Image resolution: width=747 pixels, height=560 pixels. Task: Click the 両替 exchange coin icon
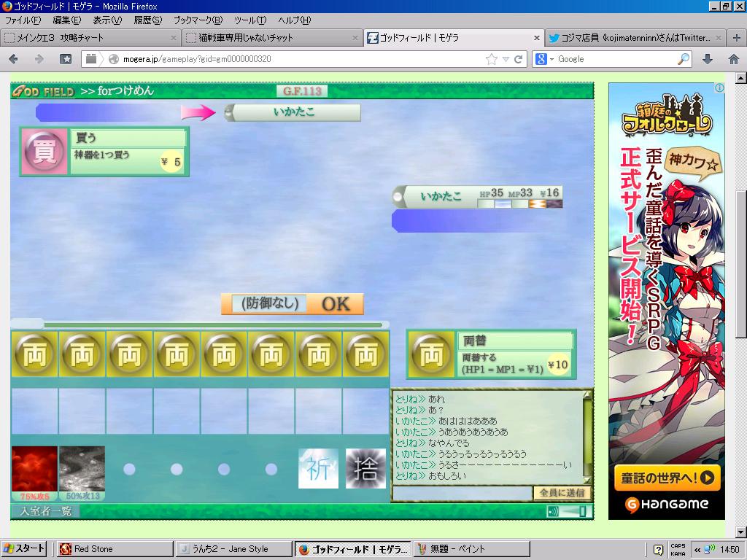[432, 355]
